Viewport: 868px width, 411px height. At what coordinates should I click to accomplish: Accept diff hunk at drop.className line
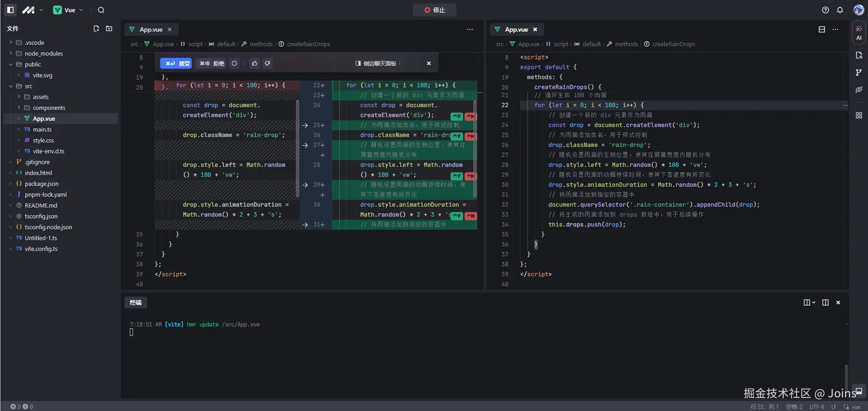[x=457, y=136]
